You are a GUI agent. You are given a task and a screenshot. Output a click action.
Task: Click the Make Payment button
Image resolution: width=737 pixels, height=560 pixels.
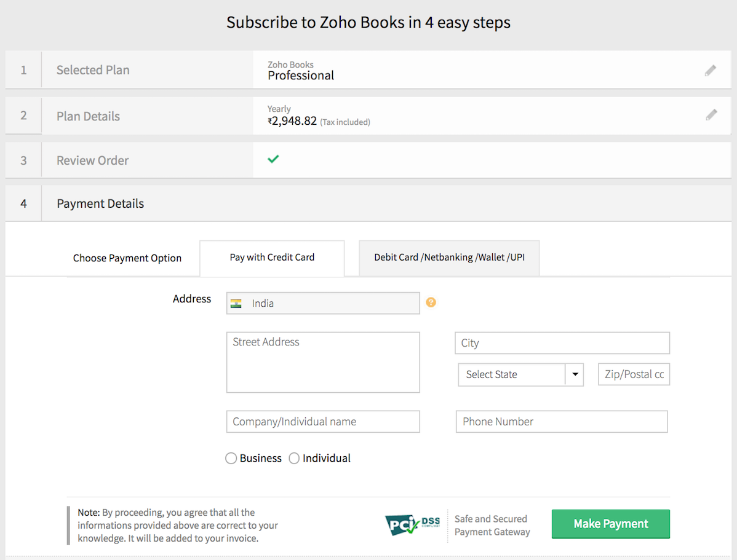click(610, 524)
